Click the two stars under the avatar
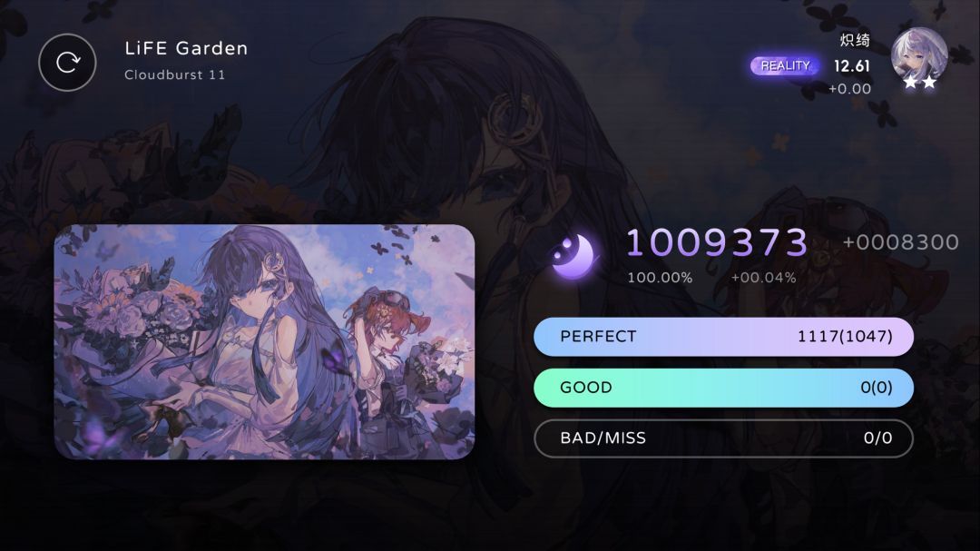The width and height of the screenshot is (980, 551). point(919,82)
